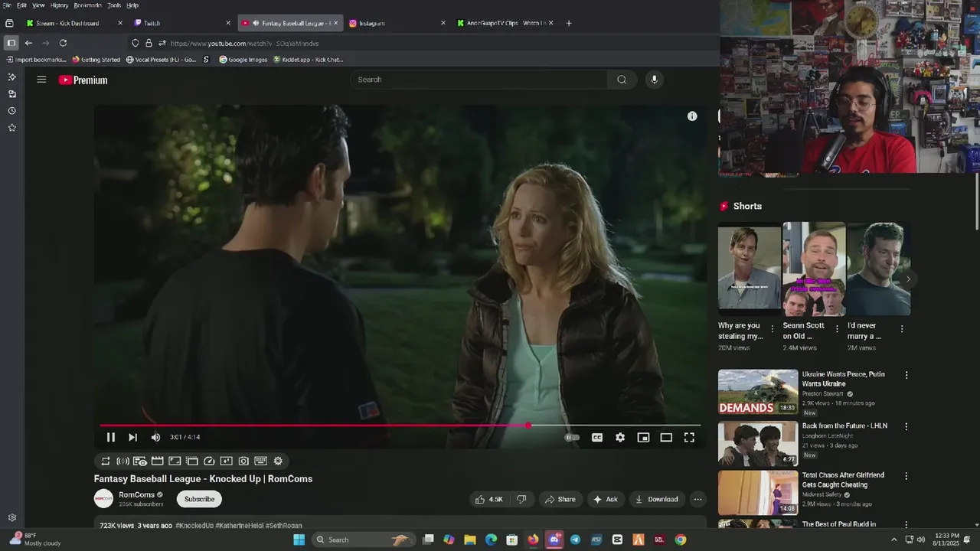Open sidebar bookmarks star icon
Viewport: 980px width, 551px height.
point(11,128)
